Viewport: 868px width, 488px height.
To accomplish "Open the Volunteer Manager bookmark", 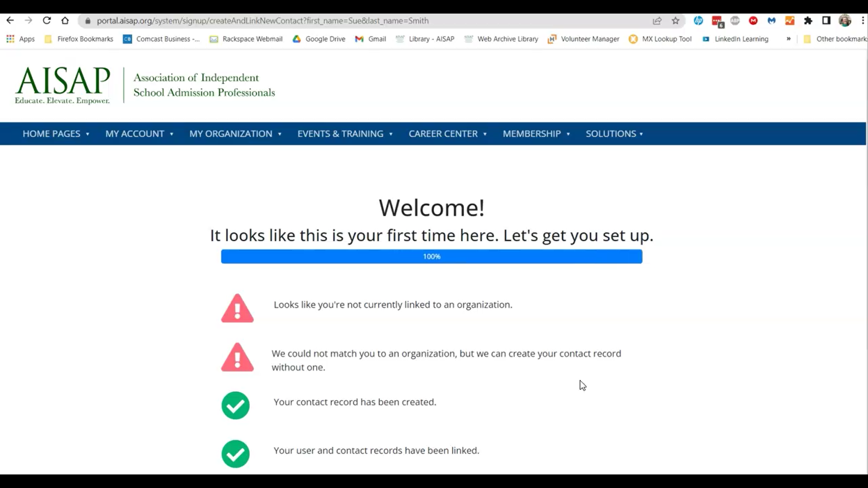I will pos(583,39).
